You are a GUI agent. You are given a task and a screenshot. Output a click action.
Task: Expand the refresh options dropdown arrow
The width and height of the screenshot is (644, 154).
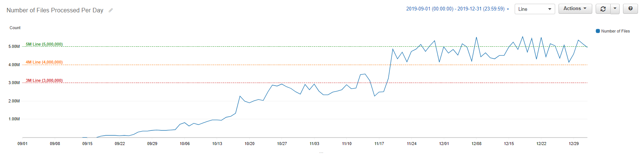click(615, 9)
